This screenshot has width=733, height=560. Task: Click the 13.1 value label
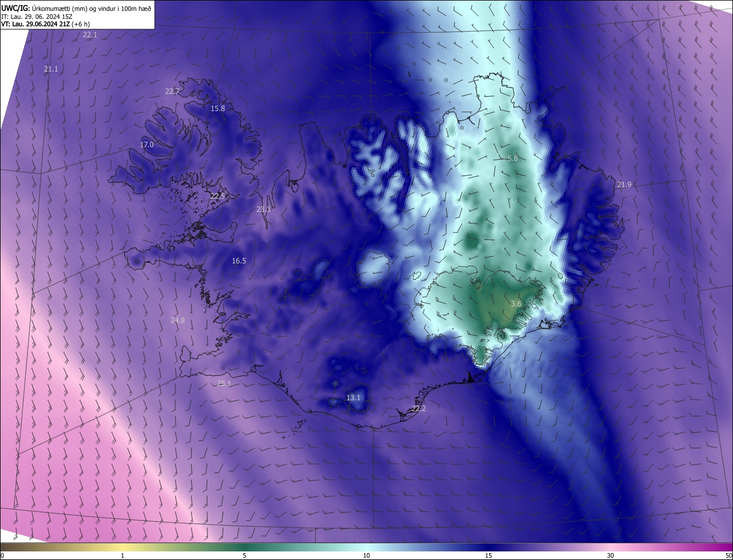(354, 398)
